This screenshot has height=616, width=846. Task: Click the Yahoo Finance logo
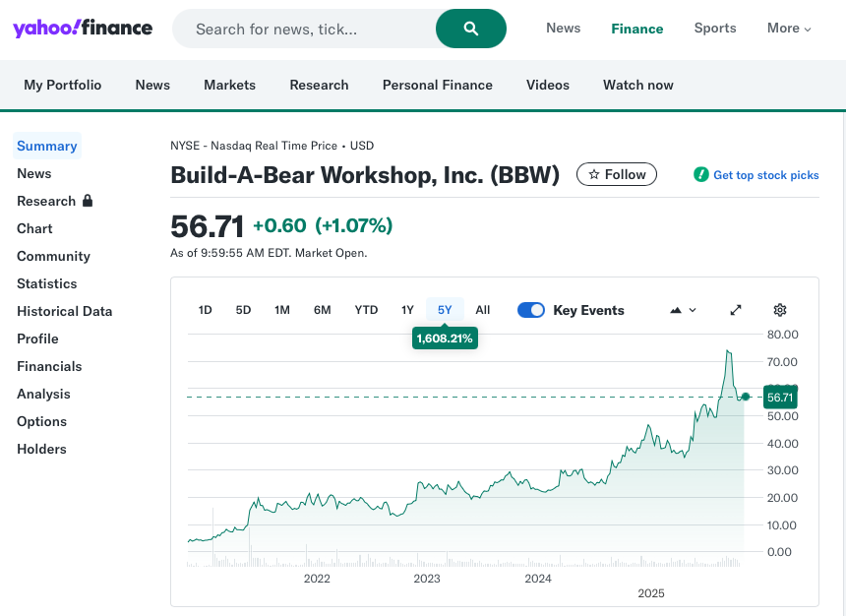point(83,28)
